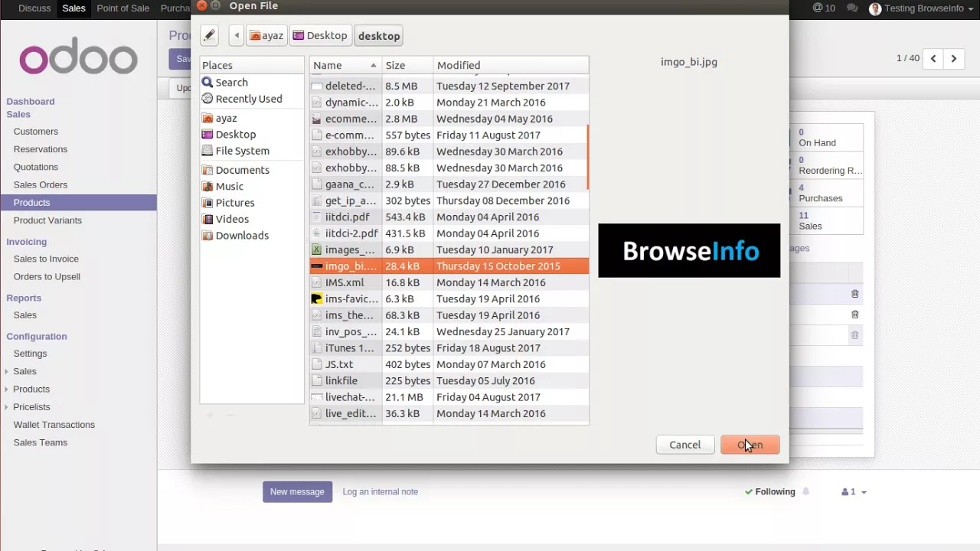Select the get_ip_a... file

click(449, 201)
